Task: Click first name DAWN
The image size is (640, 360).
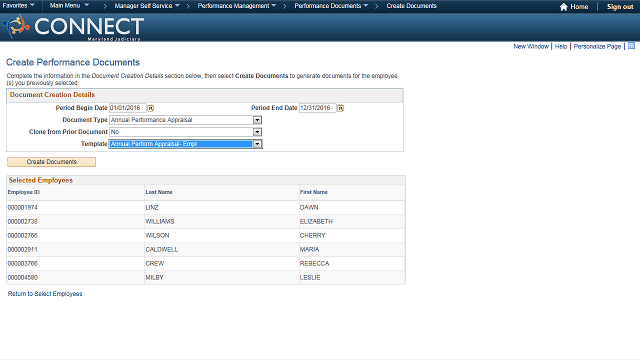Action: (309, 208)
